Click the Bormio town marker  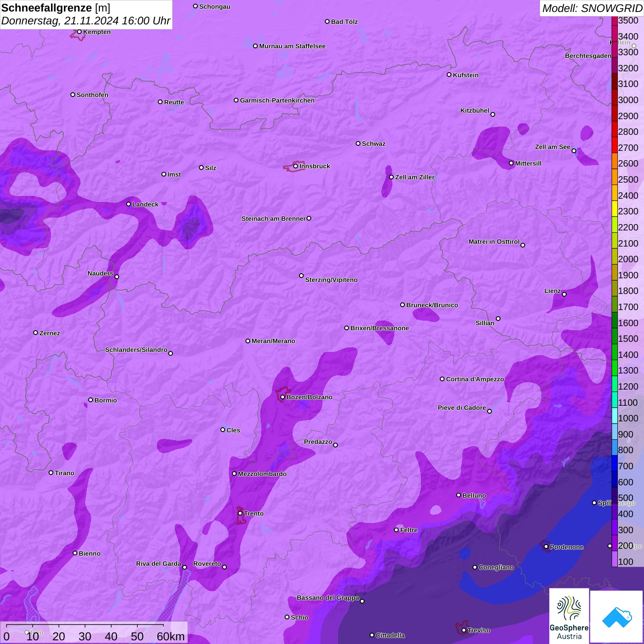[91, 400]
